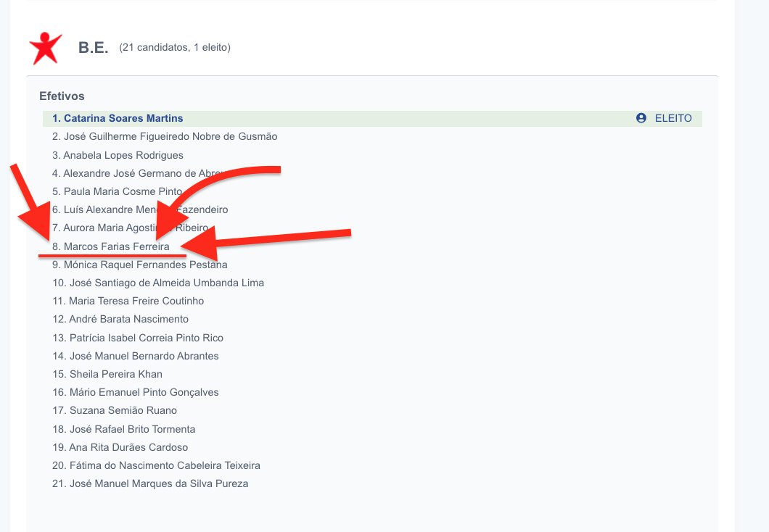
Task: Select 4. Alexandre José Germano de Abreu
Action: pyautogui.click(x=139, y=173)
